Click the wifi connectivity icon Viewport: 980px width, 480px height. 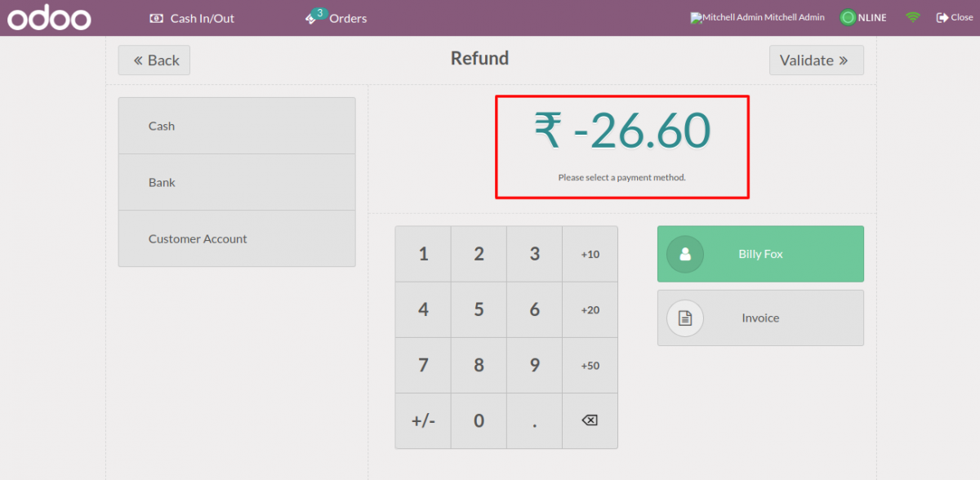pos(912,16)
